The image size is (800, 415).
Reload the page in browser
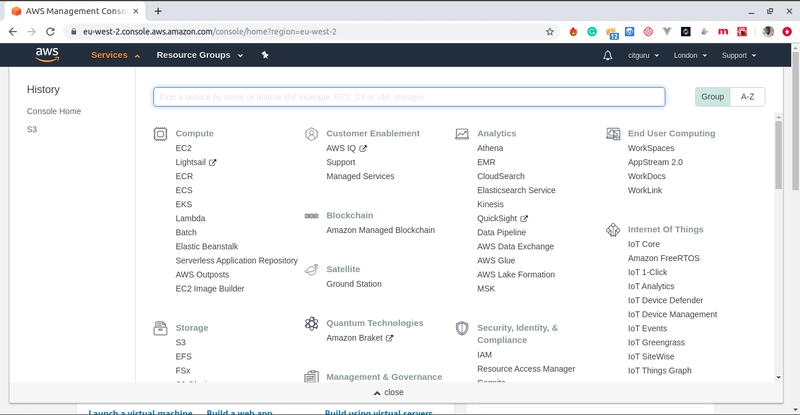[50, 32]
